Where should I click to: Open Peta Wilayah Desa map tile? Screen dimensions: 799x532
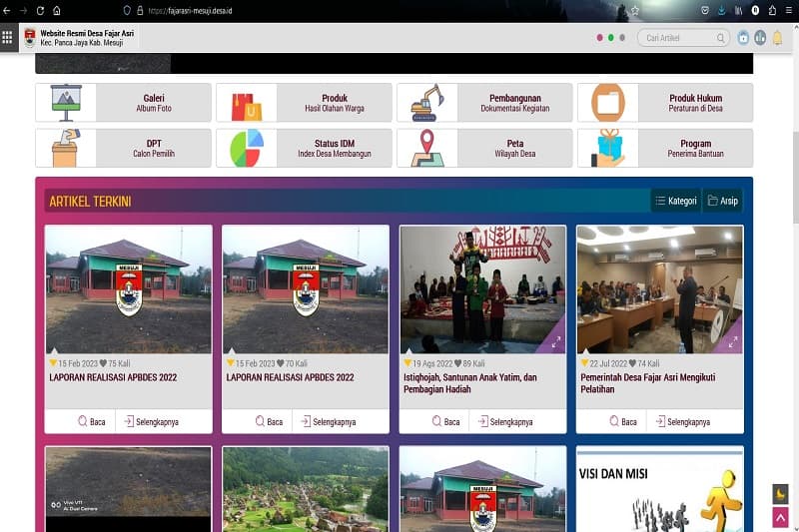484,149
